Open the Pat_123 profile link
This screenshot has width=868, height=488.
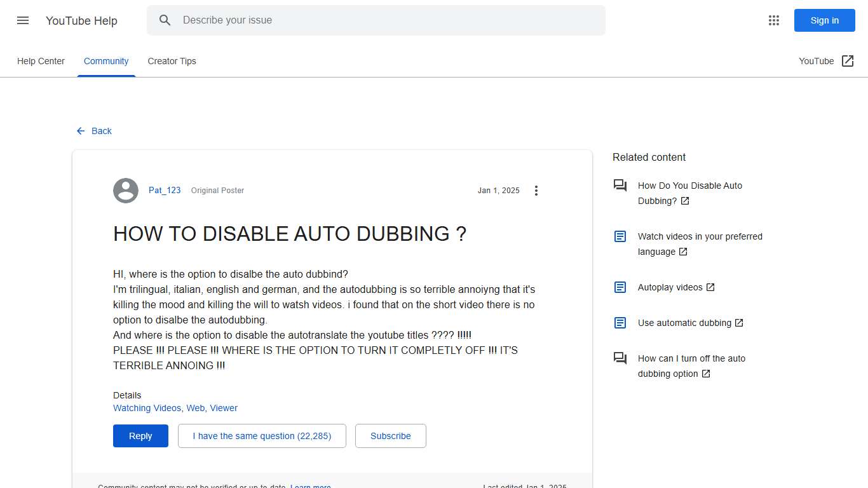click(165, 190)
